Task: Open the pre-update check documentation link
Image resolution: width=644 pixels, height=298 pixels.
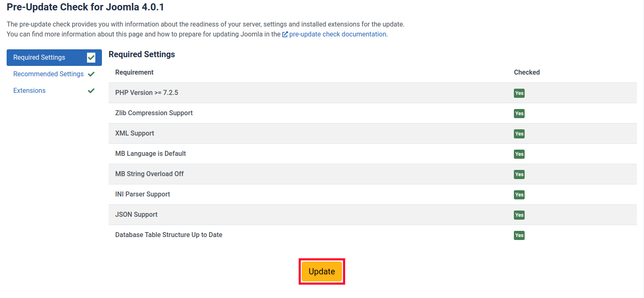Action: 338,34
